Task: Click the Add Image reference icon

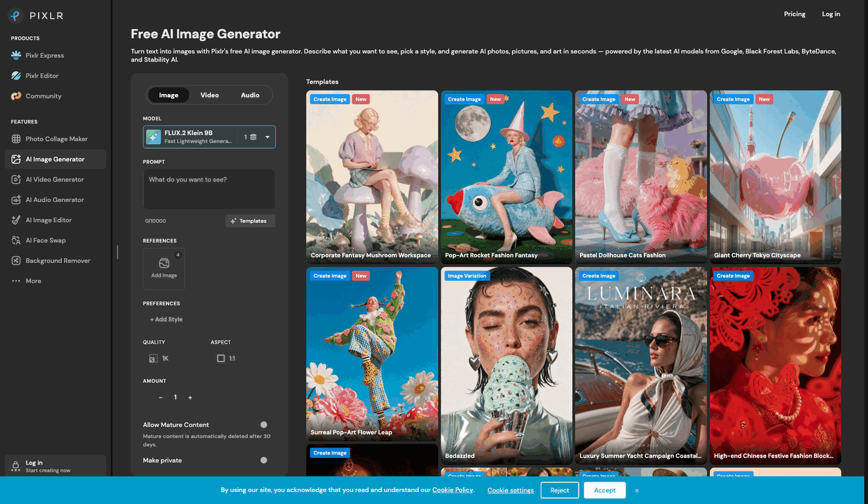Action: point(164,263)
